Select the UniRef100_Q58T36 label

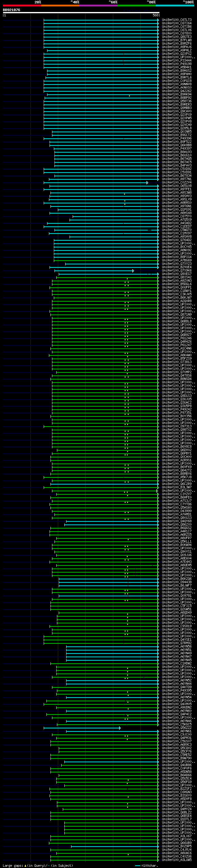point(177,101)
